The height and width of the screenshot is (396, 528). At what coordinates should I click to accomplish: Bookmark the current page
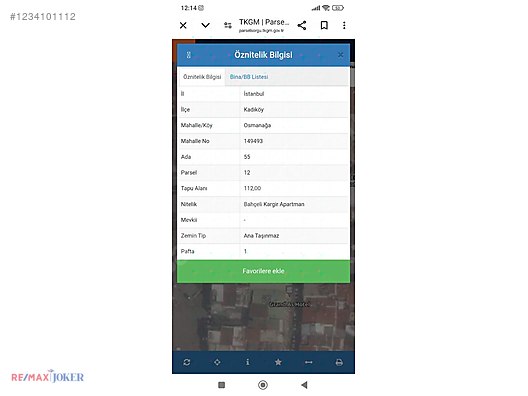(x=324, y=25)
